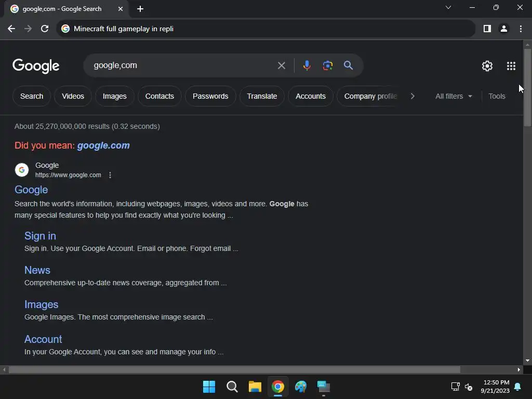Submit search with the magnifying glass icon
Viewport: 532px width, 399px height.
click(x=348, y=65)
